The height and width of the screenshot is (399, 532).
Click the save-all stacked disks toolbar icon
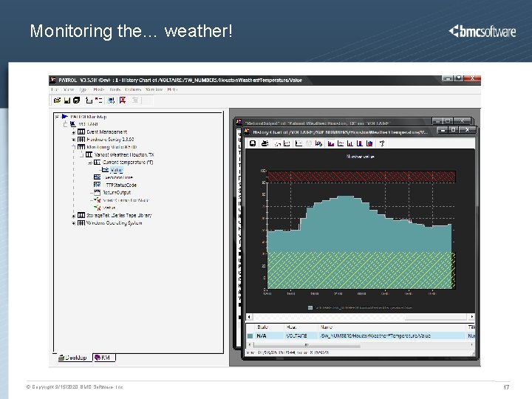pos(77,100)
